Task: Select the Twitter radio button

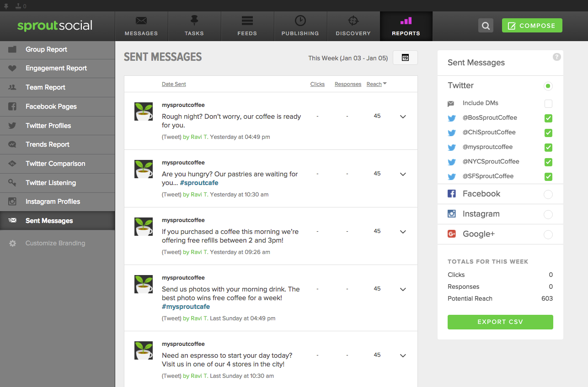Action: point(548,86)
